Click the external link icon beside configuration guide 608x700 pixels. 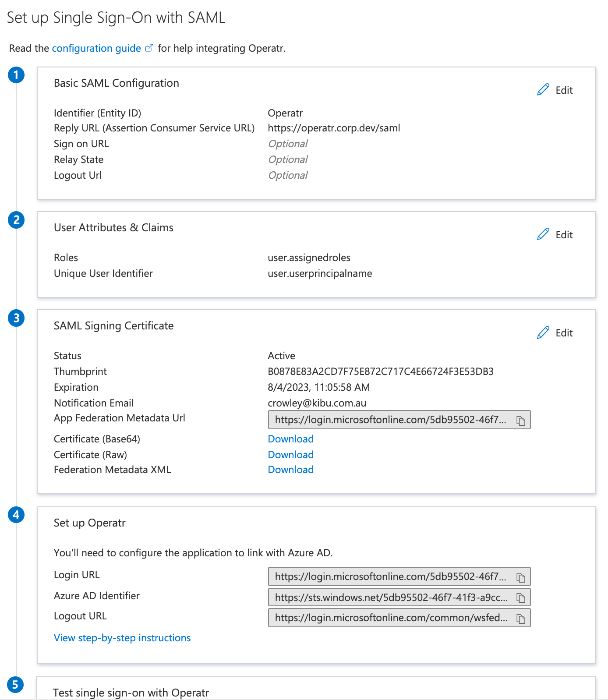[x=149, y=48]
